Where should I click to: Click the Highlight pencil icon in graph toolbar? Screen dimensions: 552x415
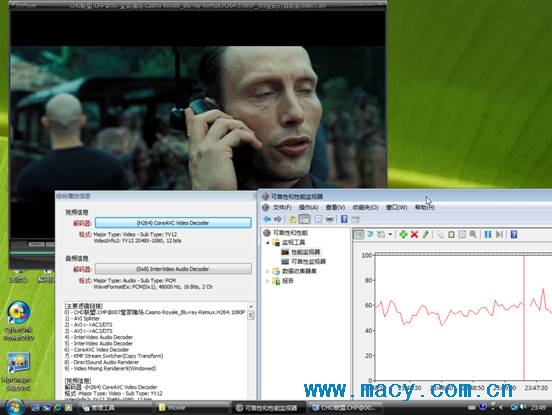(x=425, y=234)
